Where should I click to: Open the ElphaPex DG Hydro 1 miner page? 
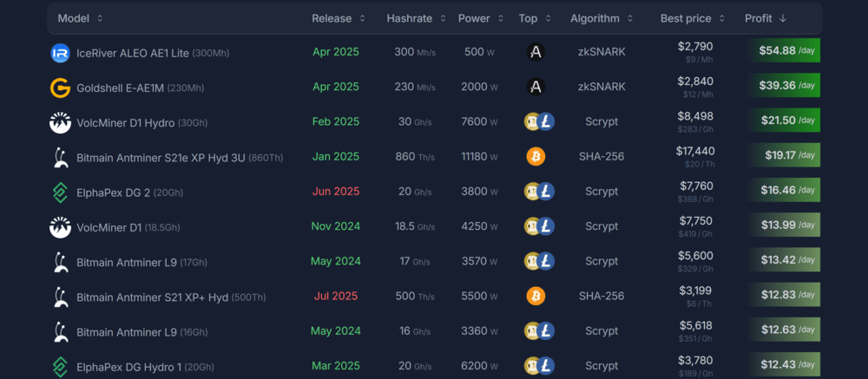tap(128, 367)
